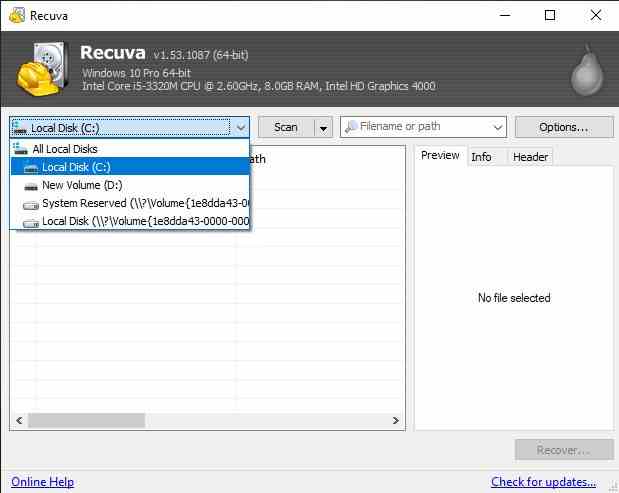Screen dimensions: 619x493
Task: Click the Recuva hard hat logo in the header
Action: [x=42, y=69]
